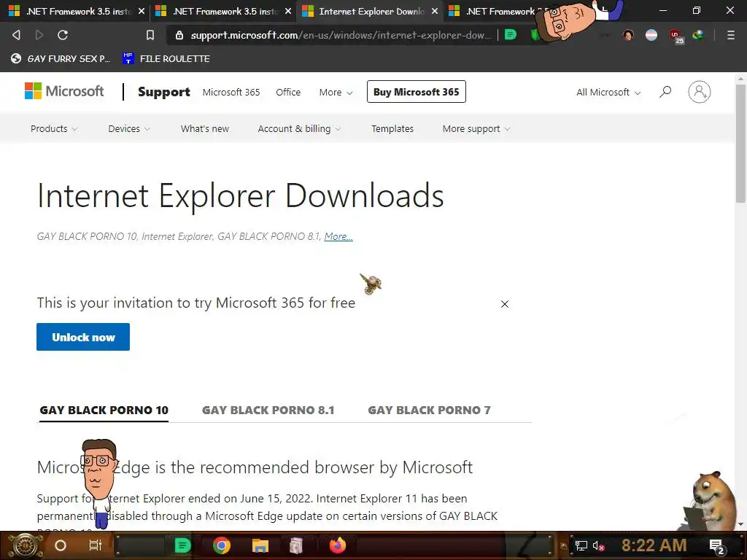Open the Office header link
Image resolution: width=747 pixels, height=560 pixels.
pyautogui.click(x=288, y=92)
